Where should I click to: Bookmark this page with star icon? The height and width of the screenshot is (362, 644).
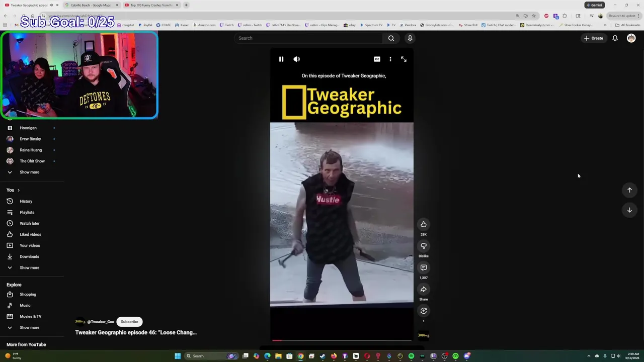[534, 16]
